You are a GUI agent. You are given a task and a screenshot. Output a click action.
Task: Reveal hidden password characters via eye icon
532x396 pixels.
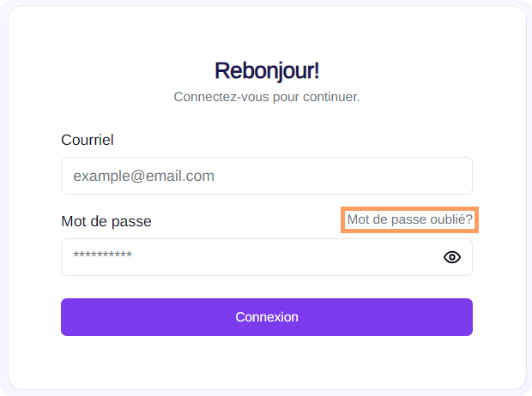point(452,257)
